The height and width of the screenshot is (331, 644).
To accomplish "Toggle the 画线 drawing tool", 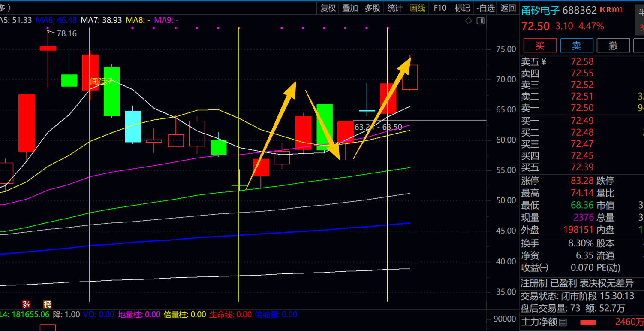I will [417, 8].
